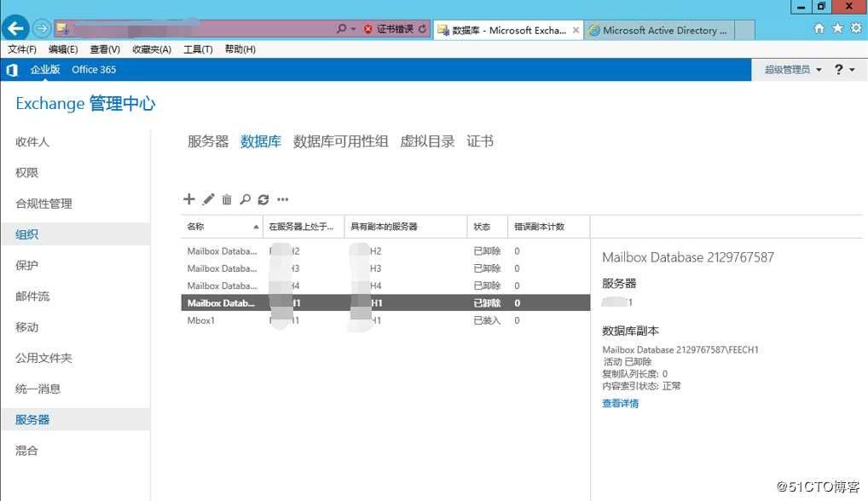This screenshot has height=501, width=868.
Task: Open the 收藏夹(A) menu
Action: (152, 49)
